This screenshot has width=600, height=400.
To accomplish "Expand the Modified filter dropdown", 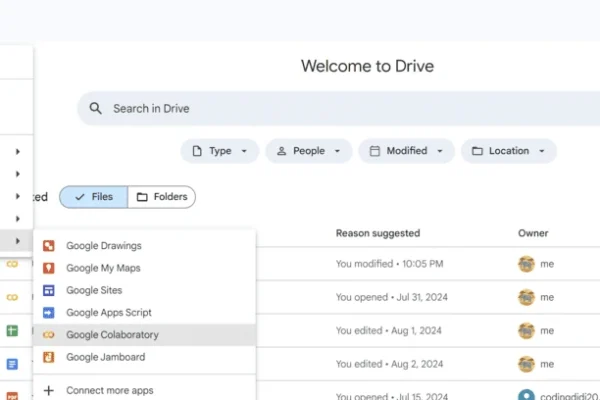I will click(406, 151).
